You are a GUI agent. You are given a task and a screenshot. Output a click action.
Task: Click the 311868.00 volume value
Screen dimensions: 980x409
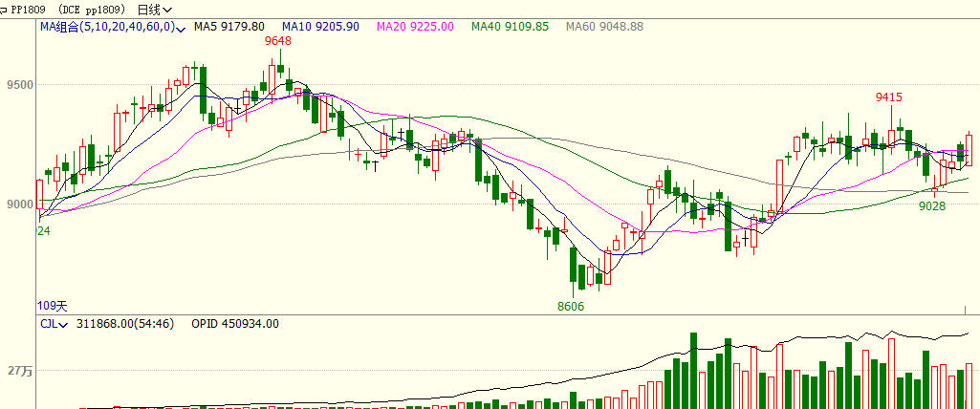pyautogui.click(x=125, y=323)
